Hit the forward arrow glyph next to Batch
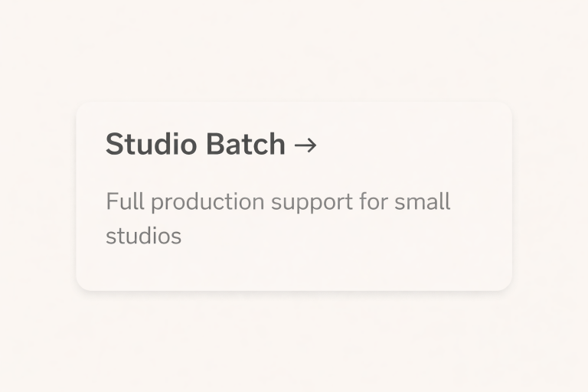 point(305,145)
